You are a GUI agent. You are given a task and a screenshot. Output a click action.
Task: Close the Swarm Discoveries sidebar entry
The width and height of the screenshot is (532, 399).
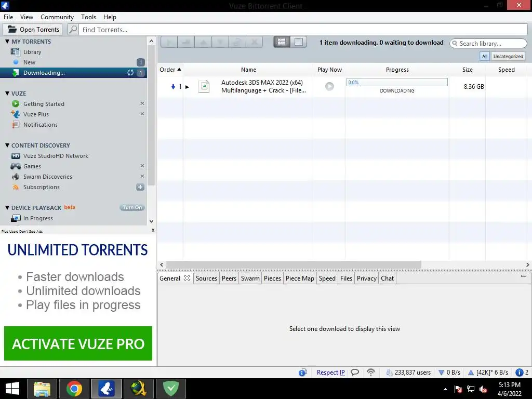[x=142, y=176]
